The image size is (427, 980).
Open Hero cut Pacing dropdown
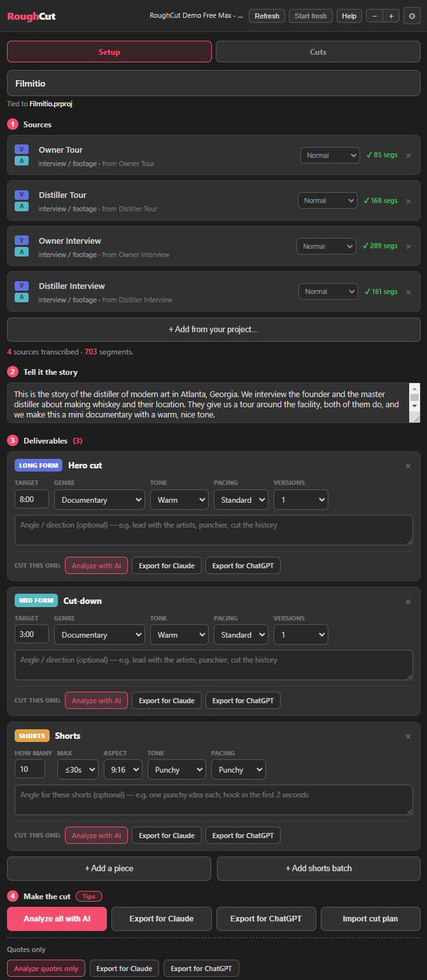(241, 500)
